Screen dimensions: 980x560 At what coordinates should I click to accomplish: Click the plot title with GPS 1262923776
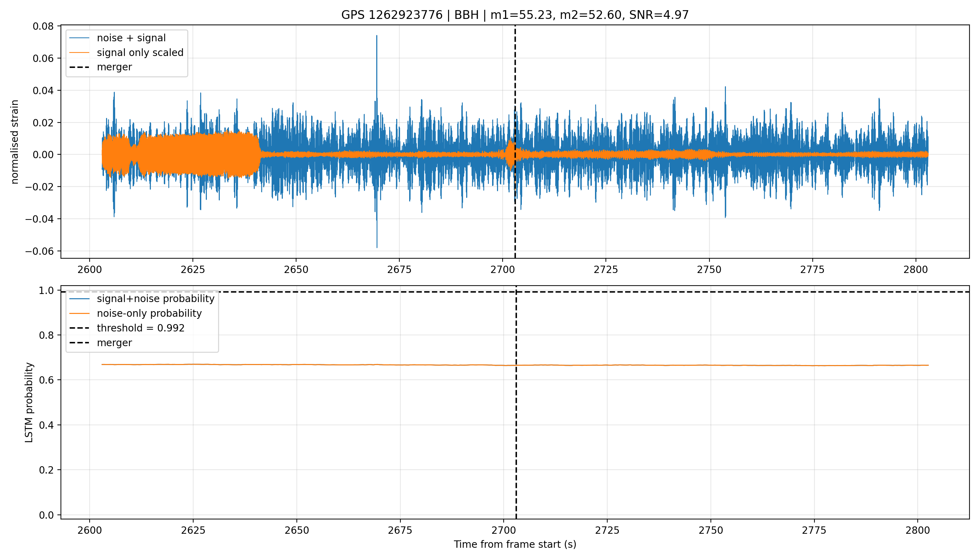tap(515, 15)
